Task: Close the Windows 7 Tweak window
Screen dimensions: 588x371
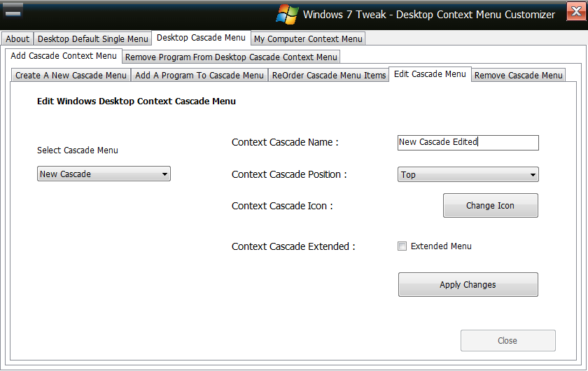Action: coord(576,11)
